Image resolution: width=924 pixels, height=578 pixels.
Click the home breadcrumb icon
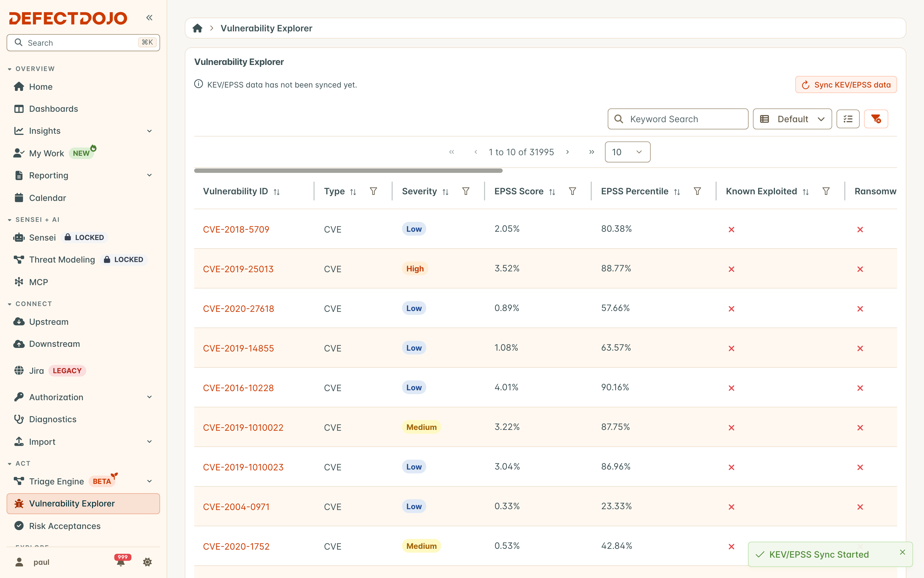point(197,28)
